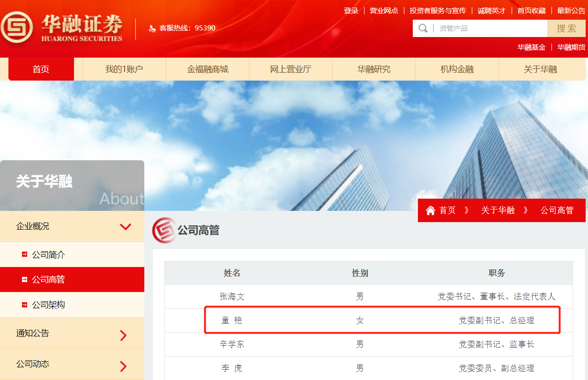This screenshot has width=588, height=380.
Task: Click the home icon in the breadcrumb
Action: (x=430, y=210)
